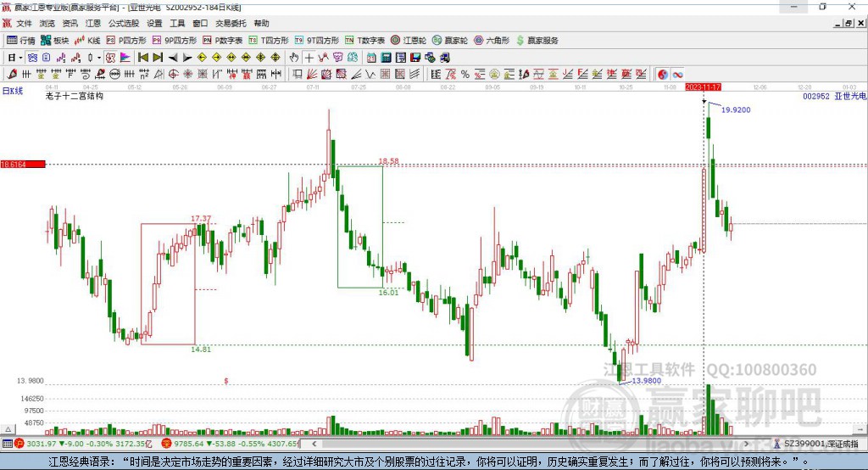Open the 9T四方形 tool
868x470 pixels.
(x=317, y=41)
